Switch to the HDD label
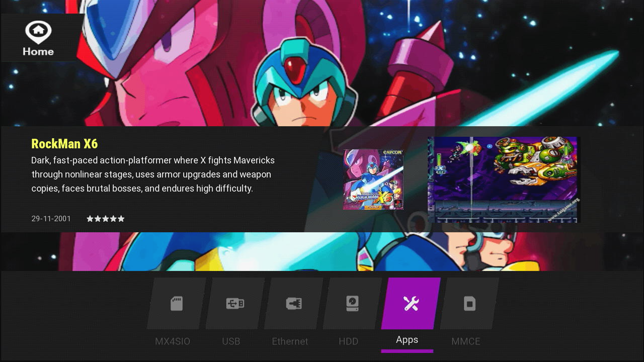Viewport: 644px width, 362px height. 348,341
